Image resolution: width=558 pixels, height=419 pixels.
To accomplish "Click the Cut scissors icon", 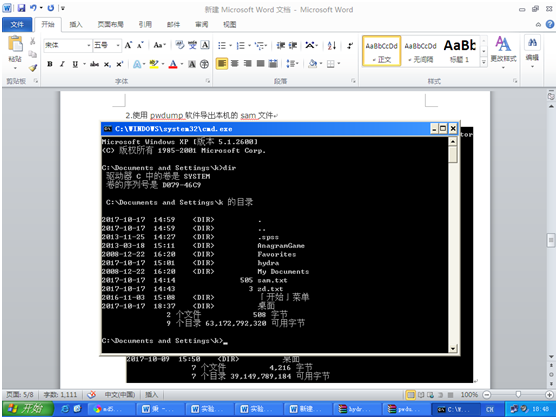I will [32, 41].
